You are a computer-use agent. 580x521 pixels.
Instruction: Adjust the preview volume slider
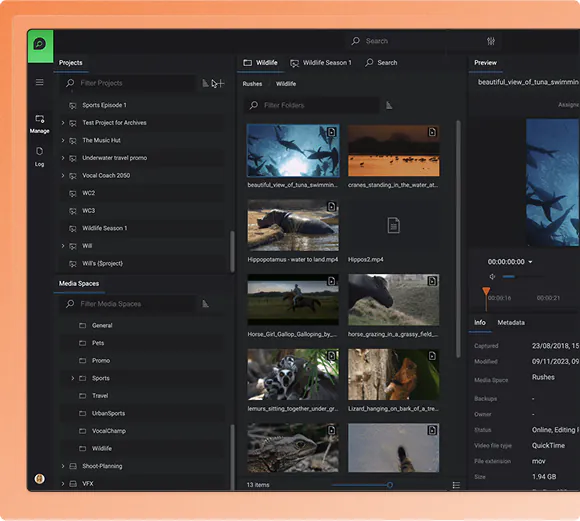tap(523, 276)
